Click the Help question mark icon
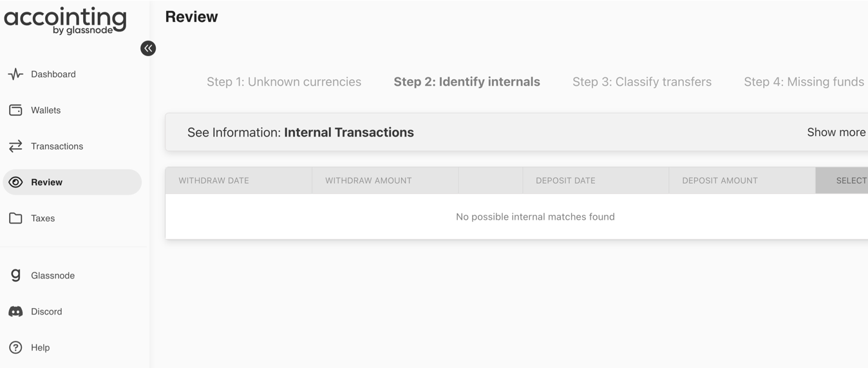The height and width of the screenshot is (368, 868). coord(15,347)
